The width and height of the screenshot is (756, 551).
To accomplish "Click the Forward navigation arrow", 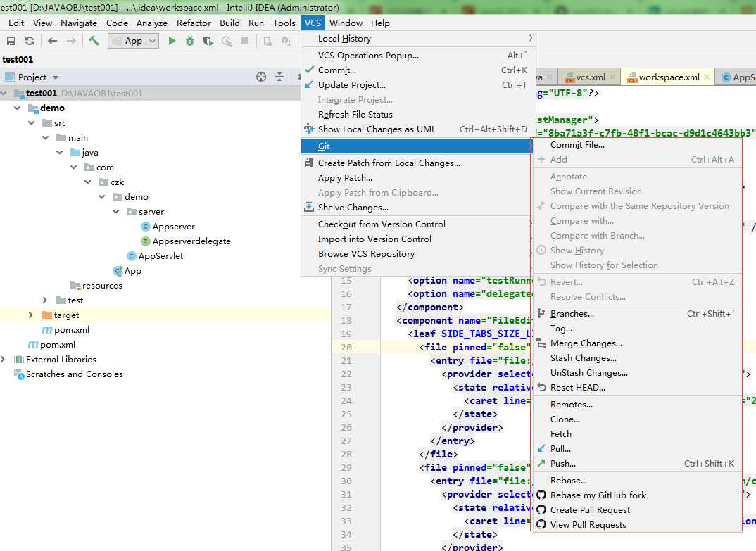I will click(x=71, y=41).
